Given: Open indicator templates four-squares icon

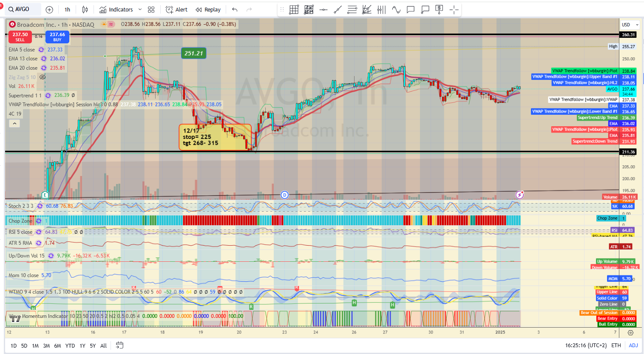Looking at the screenshot, I should tap(151, 9).
